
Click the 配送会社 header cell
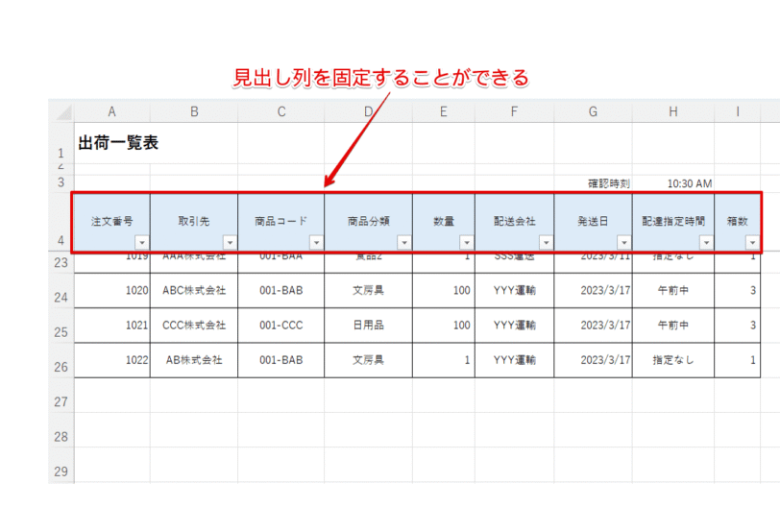click(x=514, y=222)
